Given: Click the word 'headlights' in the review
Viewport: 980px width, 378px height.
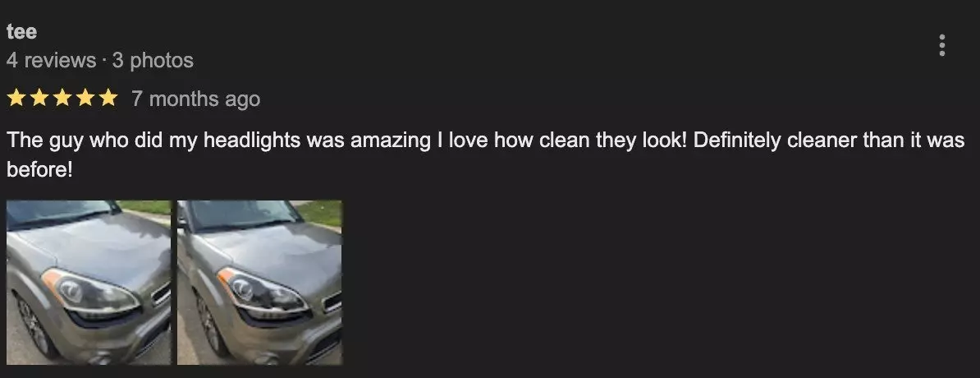Looking at the screenshot, I should (x=253, y=141).
